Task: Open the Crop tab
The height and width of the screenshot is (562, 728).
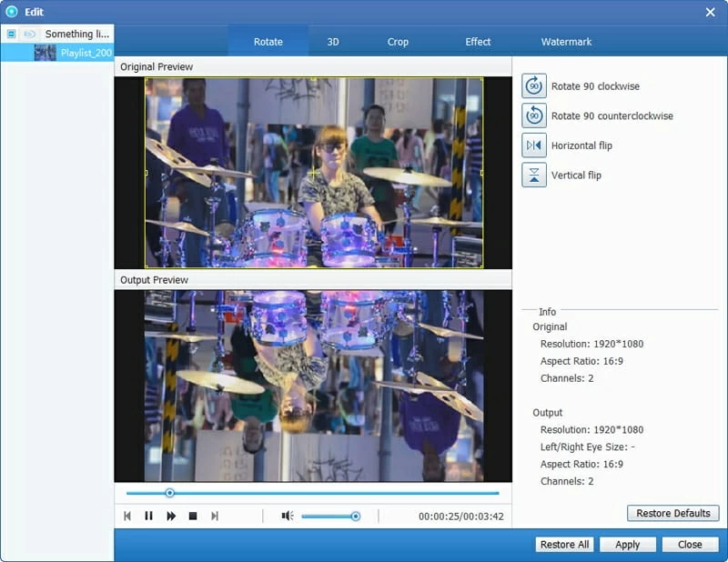Action: 398,42
